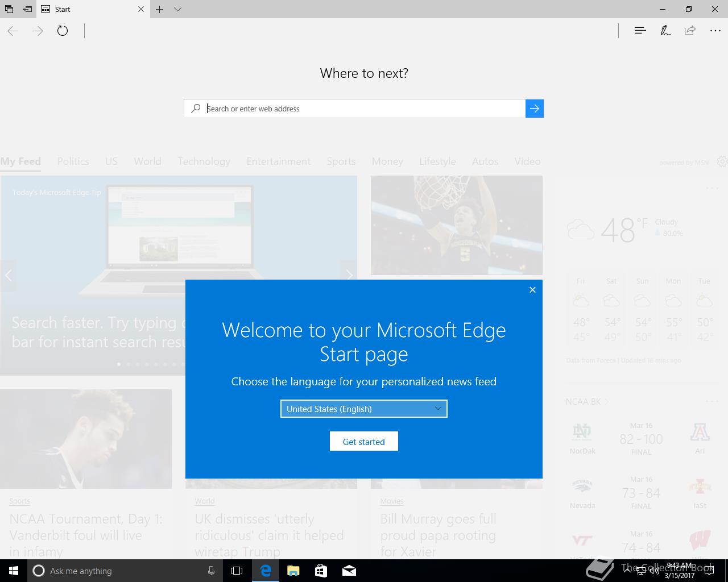Click the Edge icon in taskbar

click(265, 571)
